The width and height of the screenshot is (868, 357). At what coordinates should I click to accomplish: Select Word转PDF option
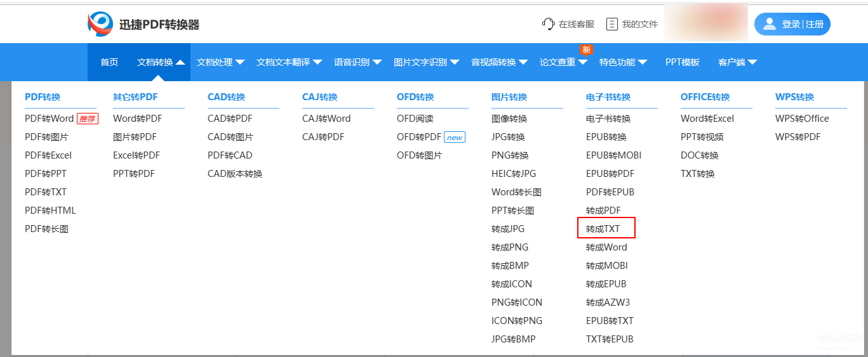click(x=138, y=119)
